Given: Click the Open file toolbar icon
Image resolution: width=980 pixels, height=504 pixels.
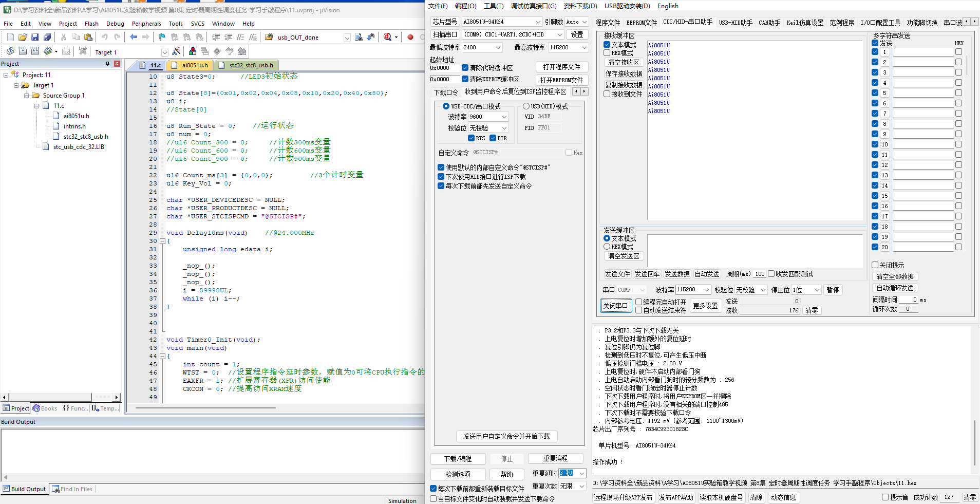Looking at the screenshot, I should tap(23, 37).
